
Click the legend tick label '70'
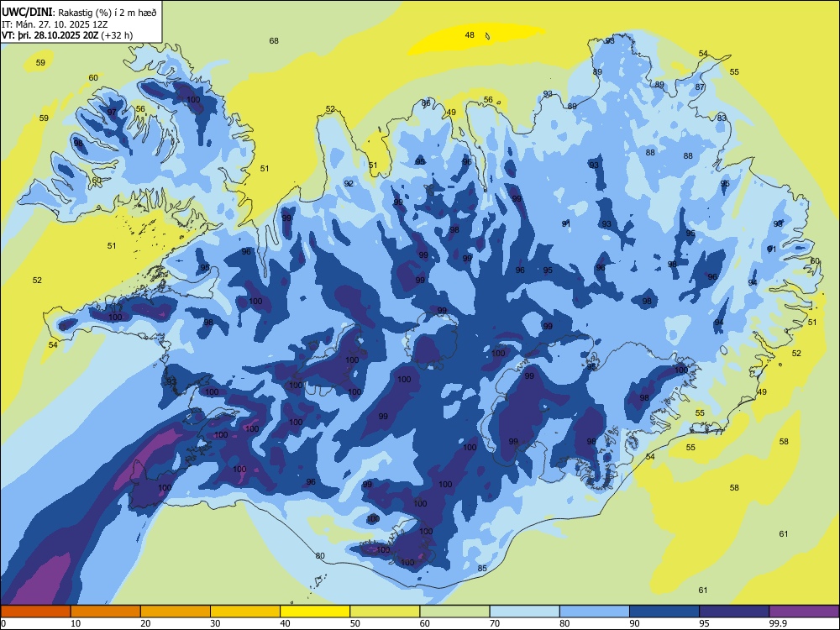click(x=495, y=623)
